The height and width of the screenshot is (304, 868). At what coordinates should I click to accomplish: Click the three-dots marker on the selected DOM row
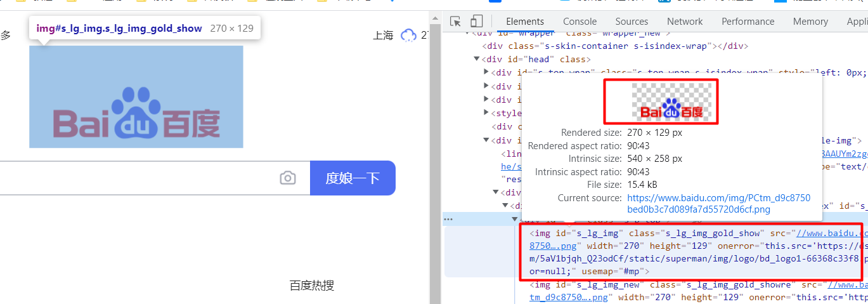(x=448, y=219)
